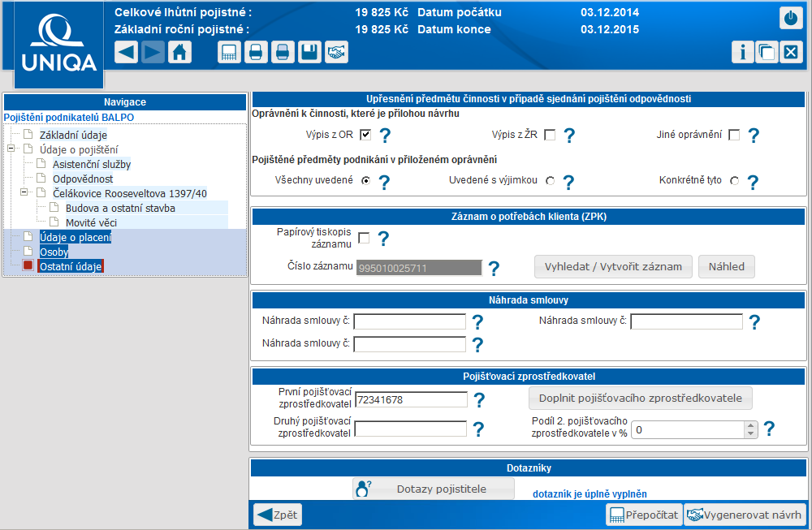Click the lower-left Náhrada smlouvy č. field

409,344
